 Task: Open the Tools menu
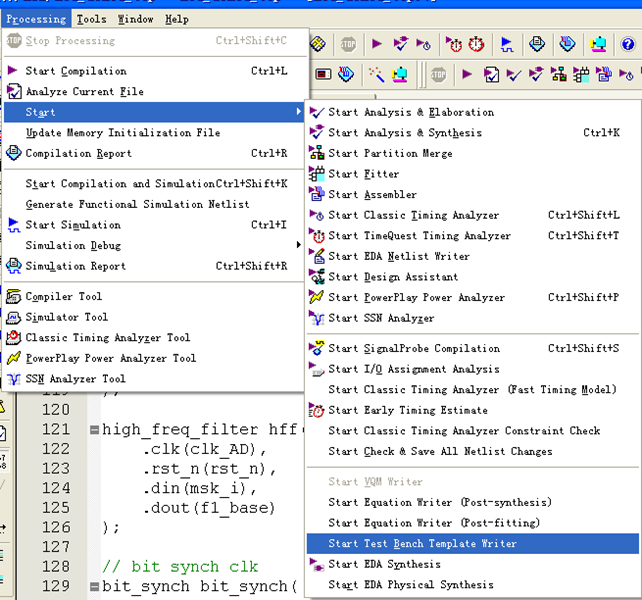pyautogui.click(x=92, y=19)
